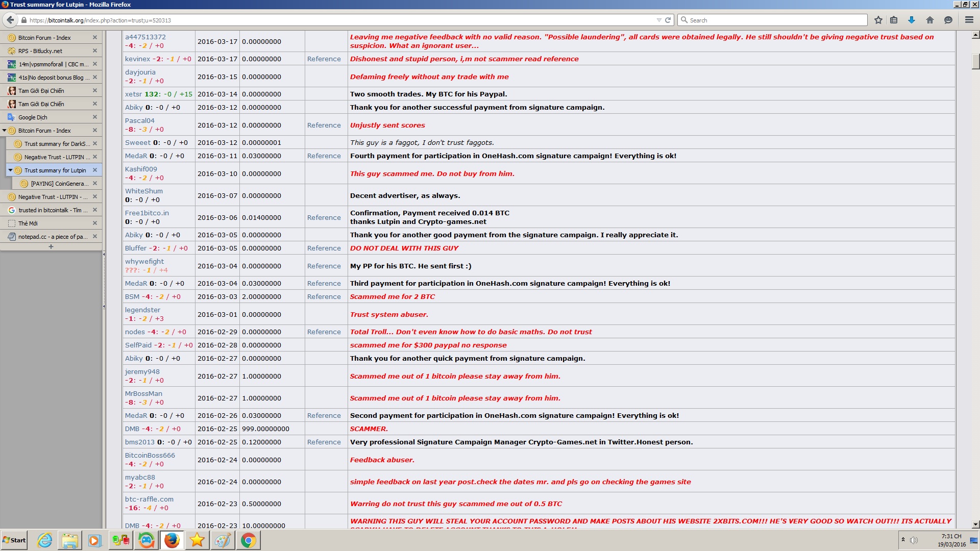Open Windows Explorer folder from taskbar
The height and width of the screenshot is (551, 980).
[x=70, y=540]
